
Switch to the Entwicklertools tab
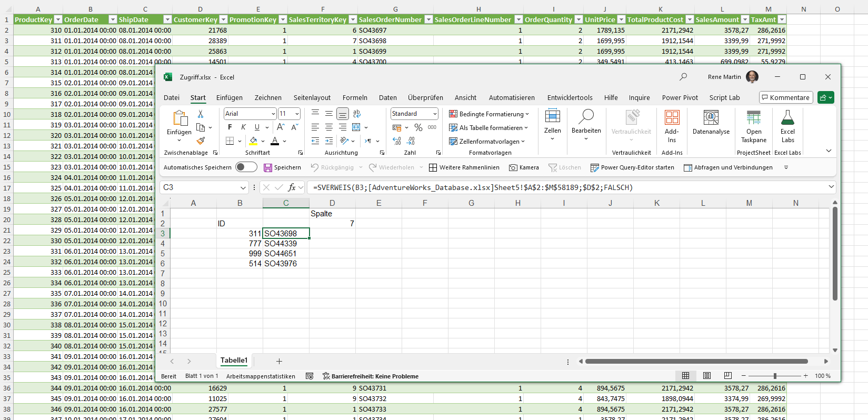(570, 98)
